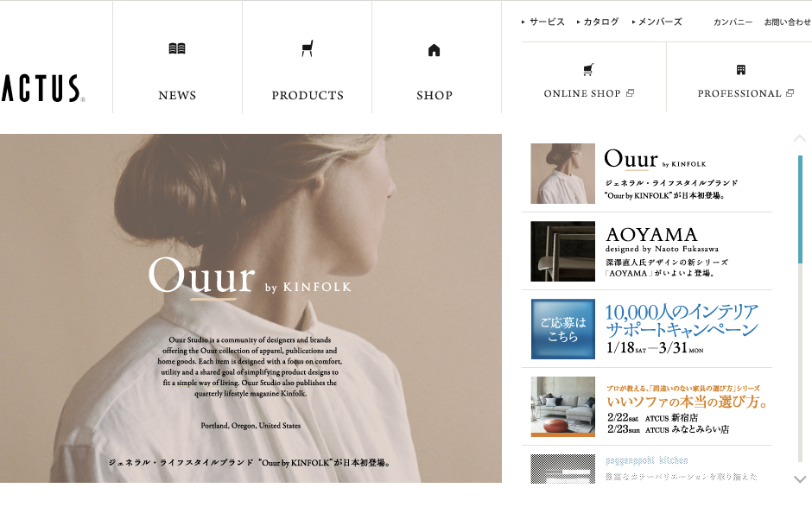The height and width of the screenshot is (507, 812).
Task: Click the chair PRODUCTS icon
Action: pyautogui.click(x=307, y=48)
